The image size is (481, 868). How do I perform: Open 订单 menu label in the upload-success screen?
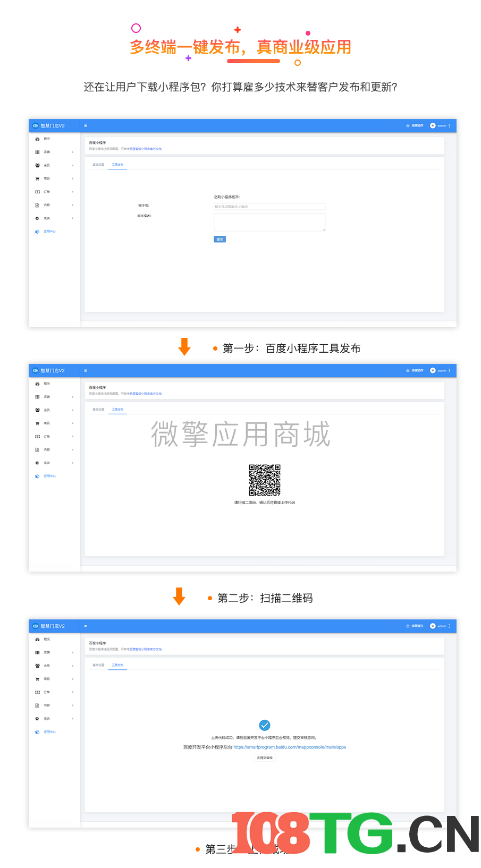click(47, 692)
